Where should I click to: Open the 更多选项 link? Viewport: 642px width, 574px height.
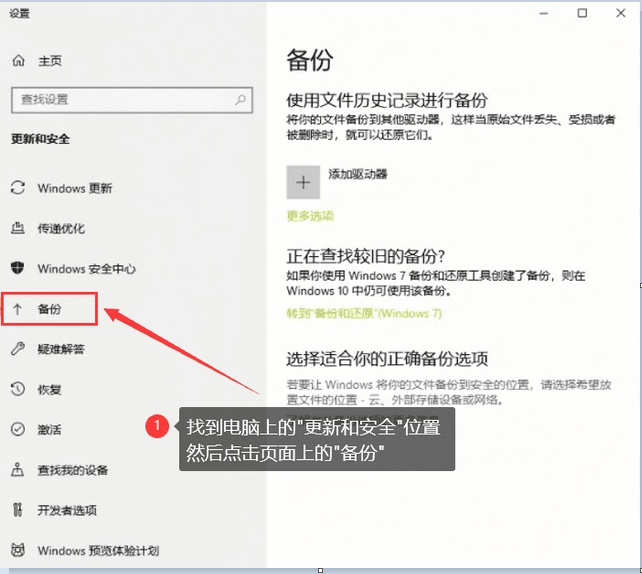310,216
